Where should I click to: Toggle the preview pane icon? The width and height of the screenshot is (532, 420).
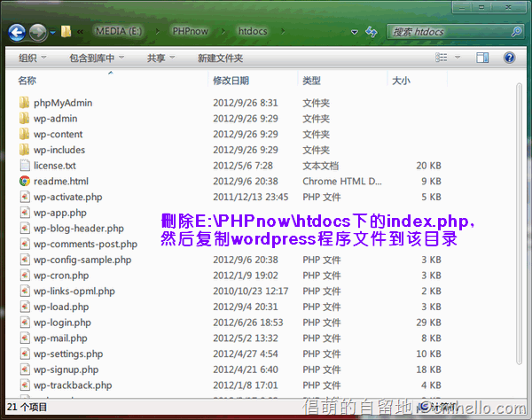[482, 58]
